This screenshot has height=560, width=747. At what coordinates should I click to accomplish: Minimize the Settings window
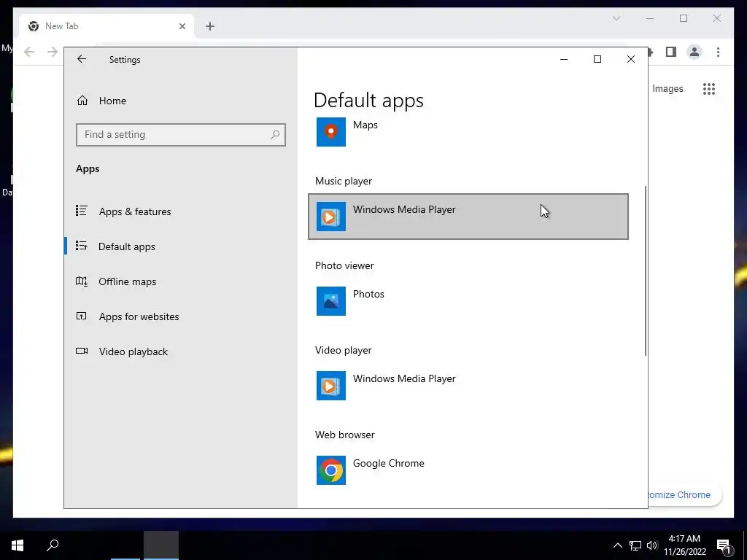pos(564,59)
